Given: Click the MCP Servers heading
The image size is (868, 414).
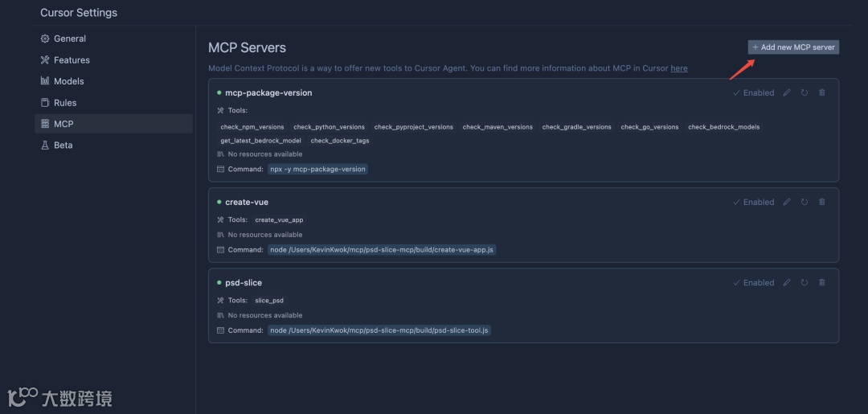Looking at the screenshot, I should [x=247, y=47].
